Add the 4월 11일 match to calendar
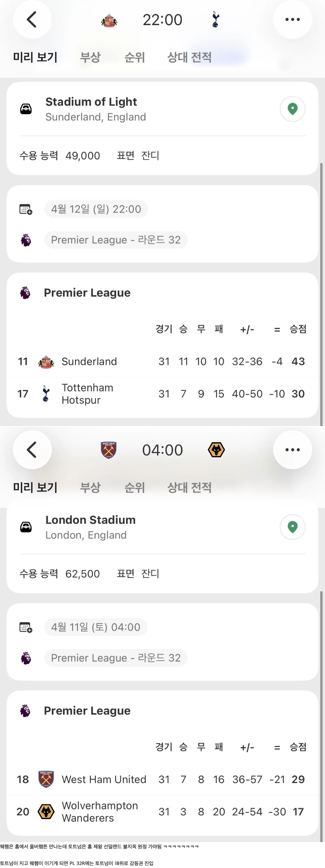The image size is (325, 868). pyautogui.click(x=26, y=627)
